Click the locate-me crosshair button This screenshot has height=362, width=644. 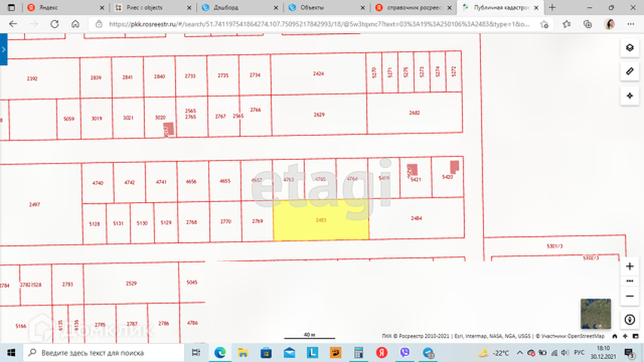[630, 96]
